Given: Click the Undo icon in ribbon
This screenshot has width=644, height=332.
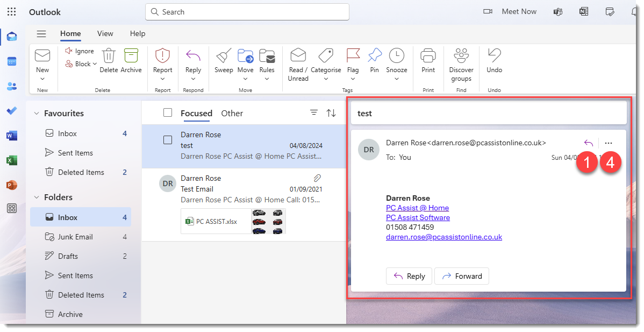Looking at the screenshot, I should (x=494, y=56).
